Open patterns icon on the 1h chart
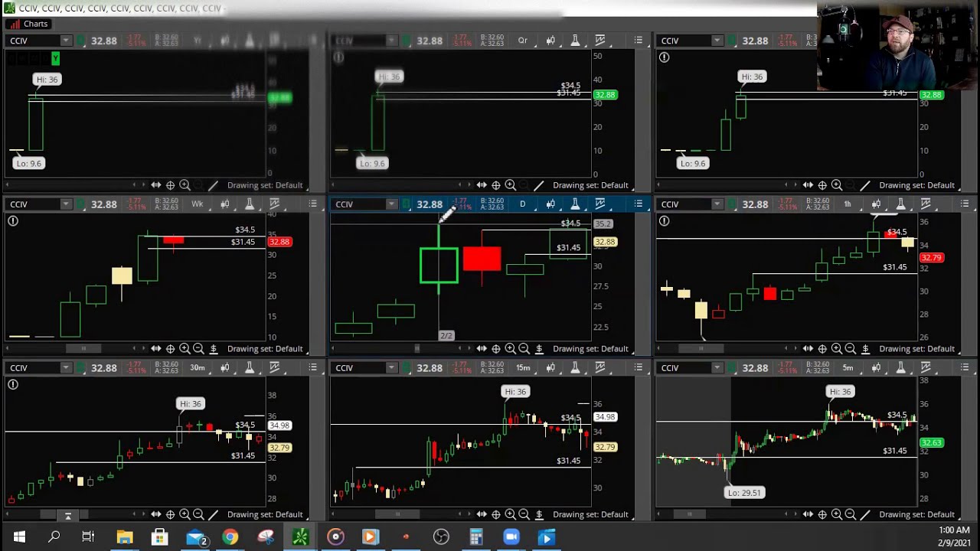 [x=926, y=204]
